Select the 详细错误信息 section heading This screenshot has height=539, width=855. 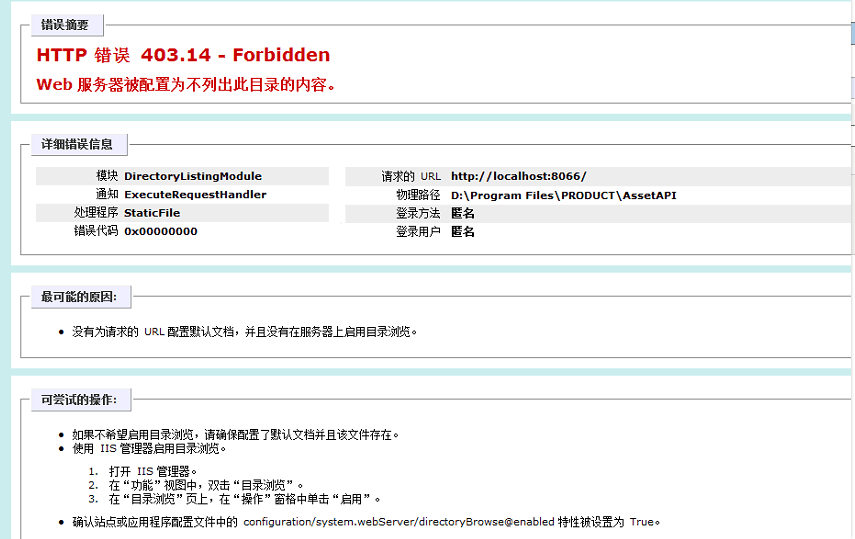(77, 145)
